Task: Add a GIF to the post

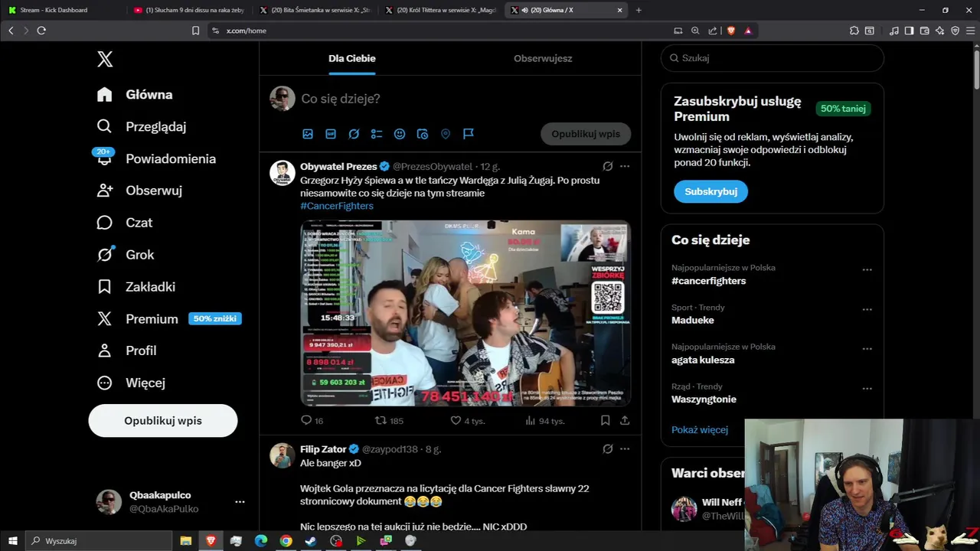Action: pyautogui.click(x=331, y=134)
